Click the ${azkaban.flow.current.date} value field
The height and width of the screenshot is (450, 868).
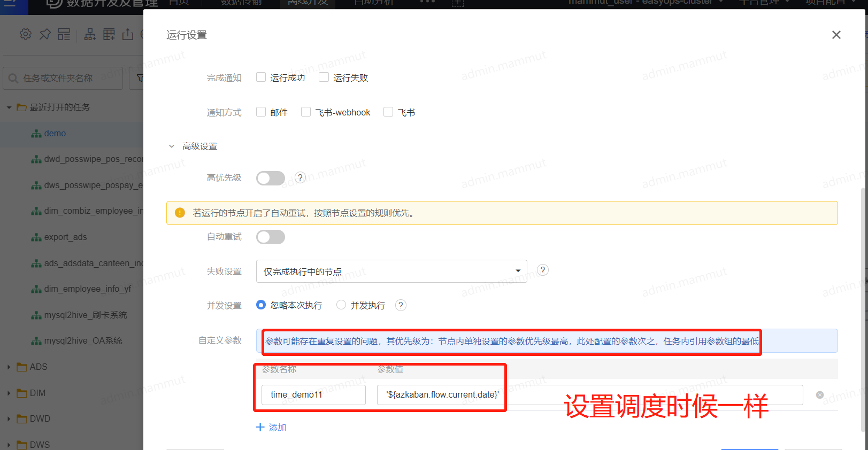[x=590, y=395]
